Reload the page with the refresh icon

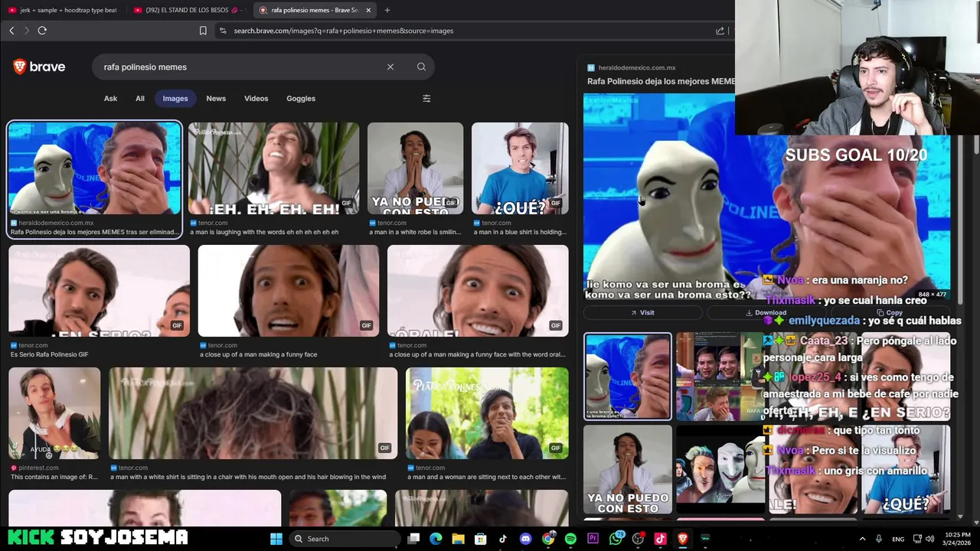(42, 31)
